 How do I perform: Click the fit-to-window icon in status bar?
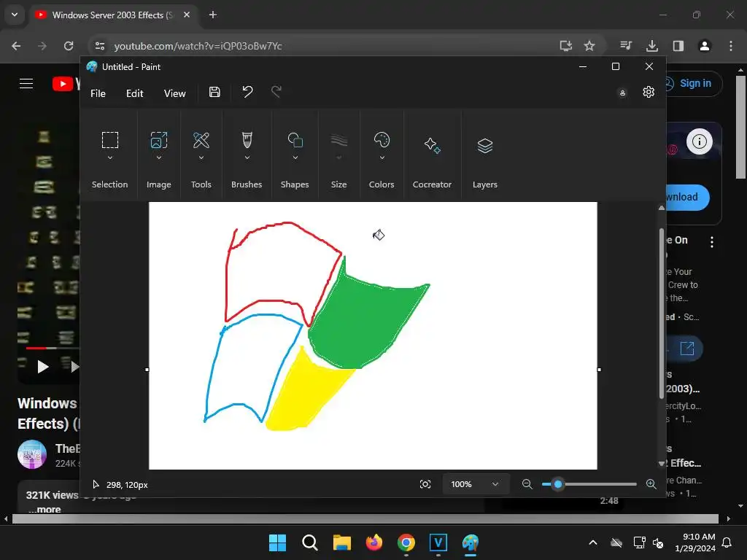[425, 484]
